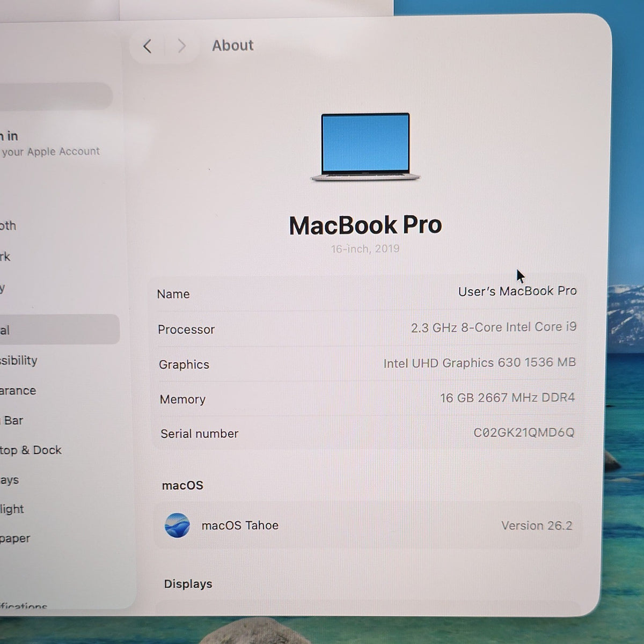Click the MacBook Pro laptop image
This screenshot has width=644, height=644.
point(365,147)
